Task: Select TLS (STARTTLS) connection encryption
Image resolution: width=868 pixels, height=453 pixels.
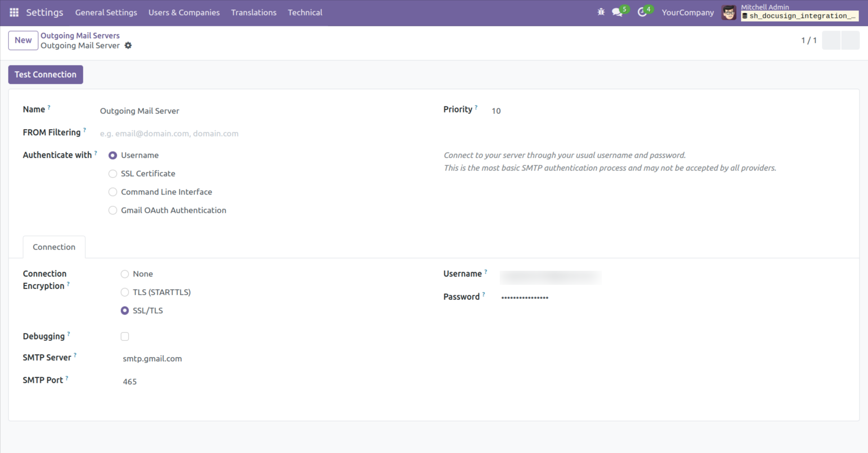Action: pyautogui.click(x=125, y=292)
